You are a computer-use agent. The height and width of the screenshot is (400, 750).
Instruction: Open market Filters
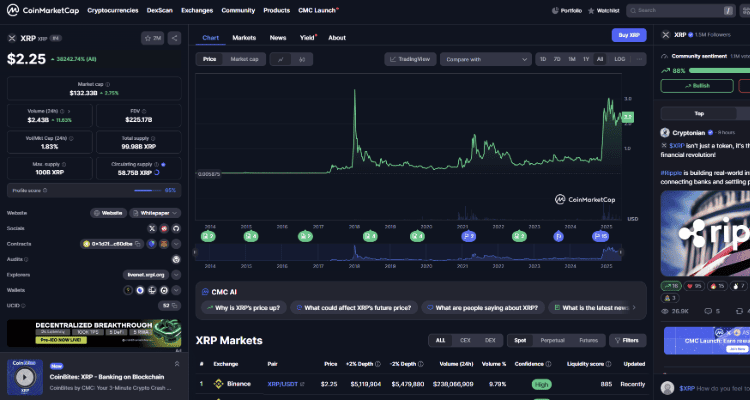pyautogui.click(x=628, y=340)
